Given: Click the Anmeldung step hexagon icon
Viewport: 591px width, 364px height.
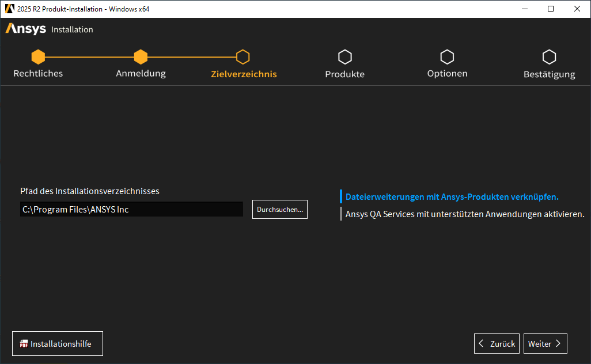Looking at the screenshot, I should point(141,57).
